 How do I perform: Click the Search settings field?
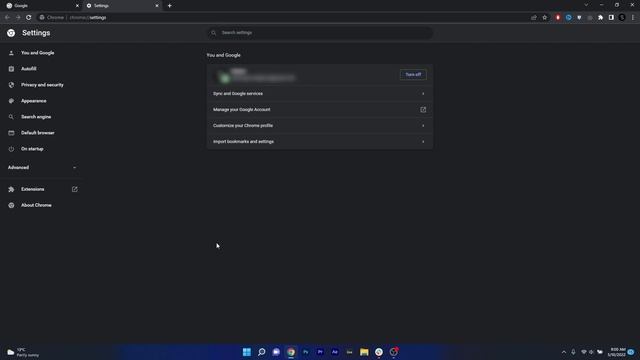click(320, 33)
